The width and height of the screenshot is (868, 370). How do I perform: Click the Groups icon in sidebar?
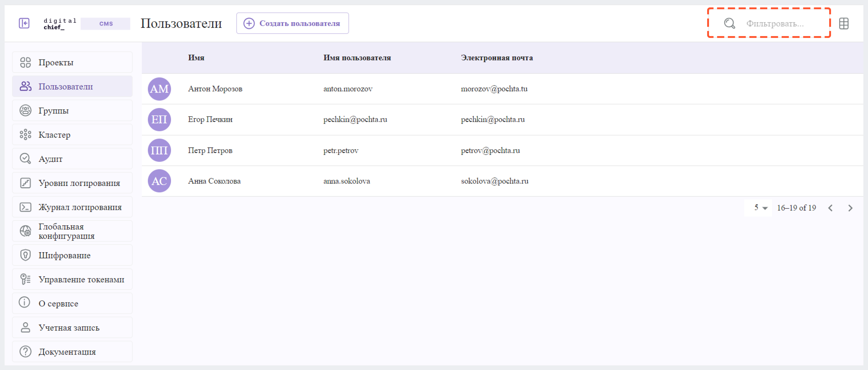pos(25,111)
